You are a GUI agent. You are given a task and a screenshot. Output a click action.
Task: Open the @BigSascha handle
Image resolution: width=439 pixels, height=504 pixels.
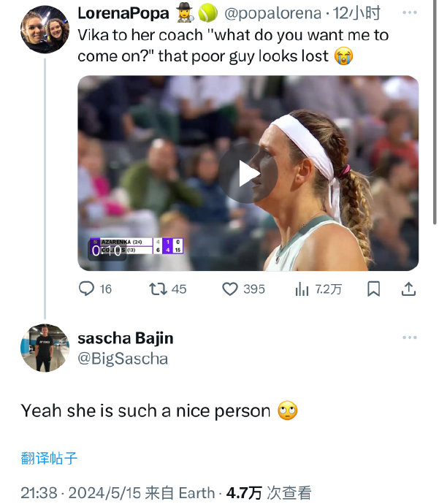123,359
